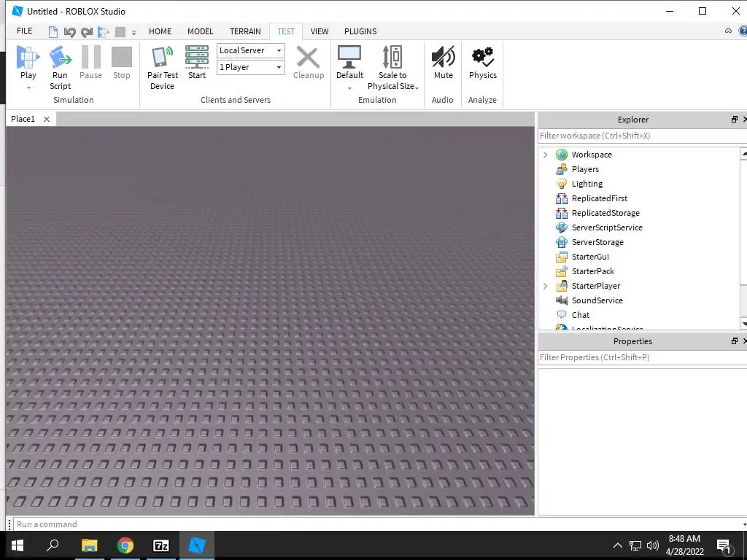Select Workspace in Explorer
This screenshot has width=747, height=560.
pos(591,155)
